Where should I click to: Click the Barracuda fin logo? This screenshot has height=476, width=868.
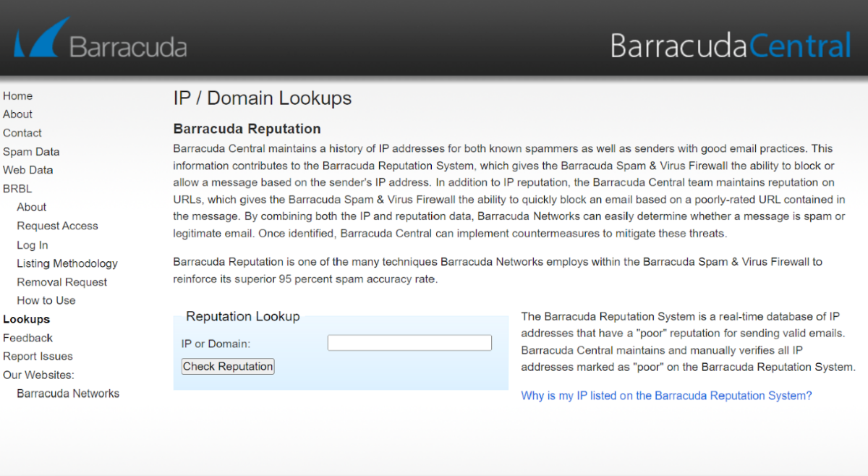pos(100,38)
